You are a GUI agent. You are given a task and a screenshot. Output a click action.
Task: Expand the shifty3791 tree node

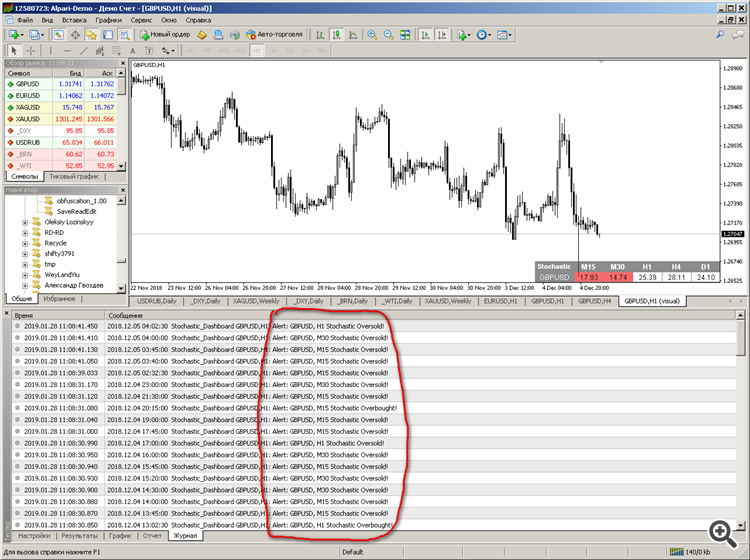25,254
